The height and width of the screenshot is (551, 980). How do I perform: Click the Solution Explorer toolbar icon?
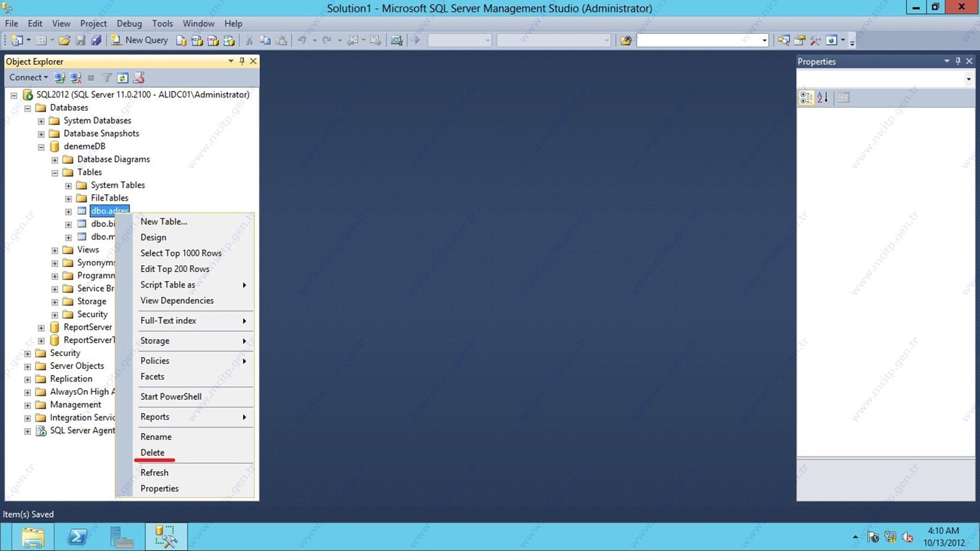click(x=784, y=40)
